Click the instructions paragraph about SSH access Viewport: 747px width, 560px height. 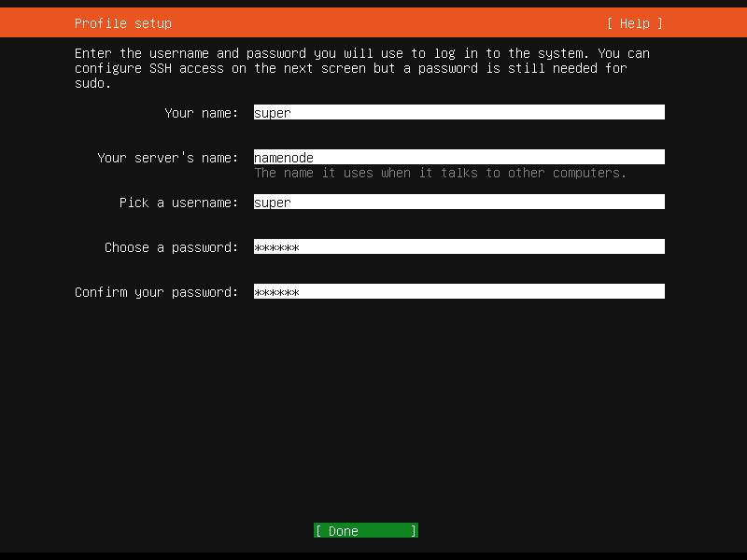(x=361, y=68)
